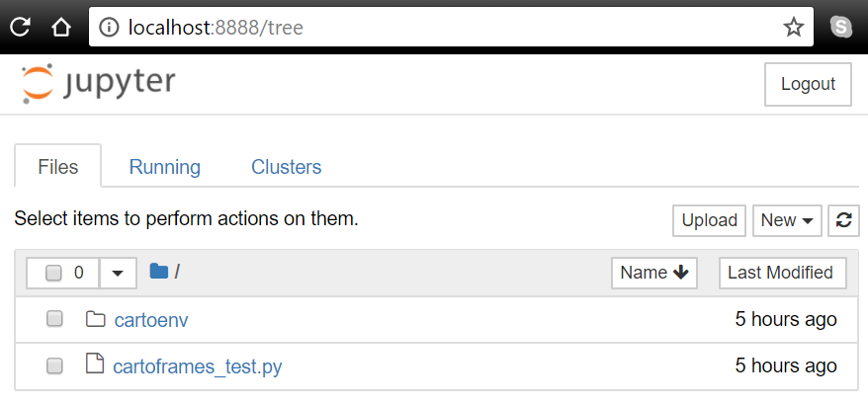Click the browser reload icon

click(21, 27)
